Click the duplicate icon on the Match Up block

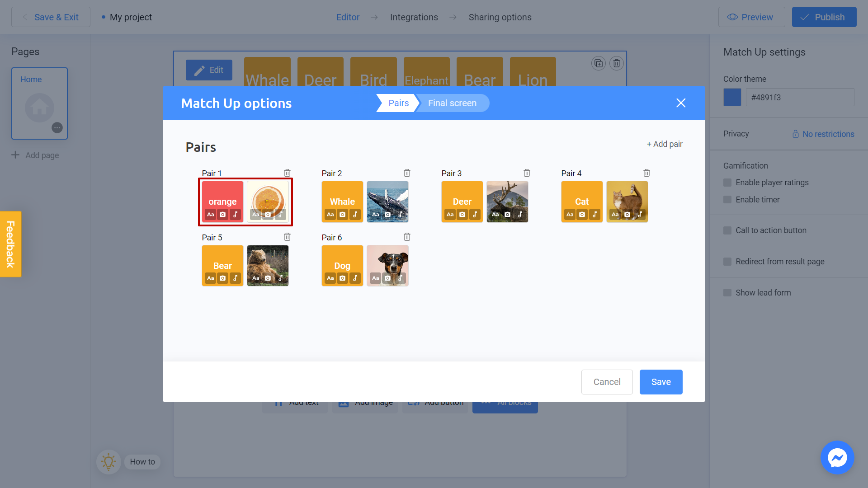(598, 63)
